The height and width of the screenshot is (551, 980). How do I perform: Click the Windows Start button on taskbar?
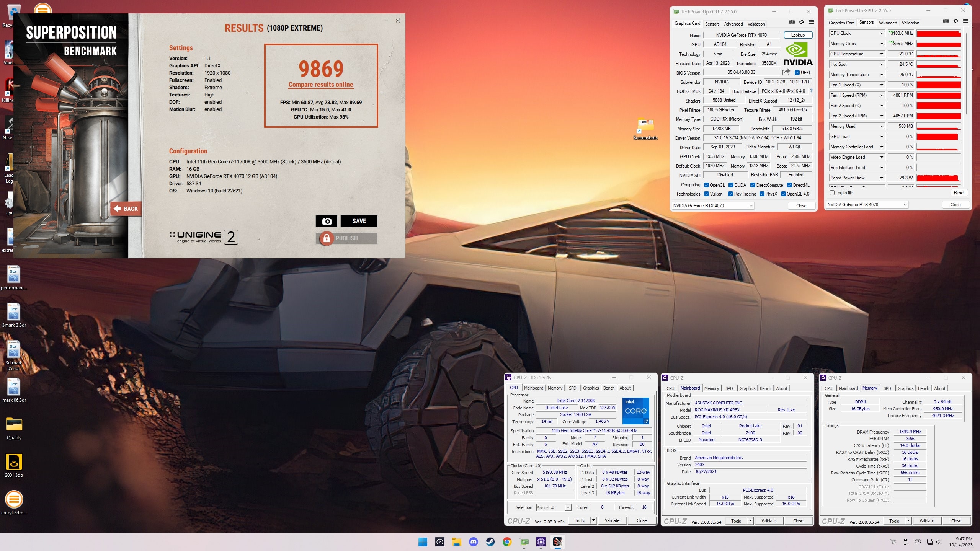(x=423, y=542)
